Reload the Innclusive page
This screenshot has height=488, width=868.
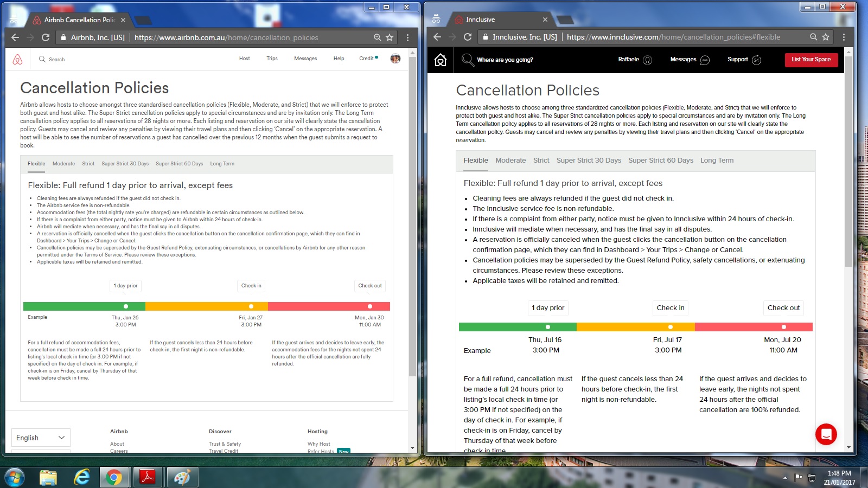pyautogui.click(x=467, y=37)
